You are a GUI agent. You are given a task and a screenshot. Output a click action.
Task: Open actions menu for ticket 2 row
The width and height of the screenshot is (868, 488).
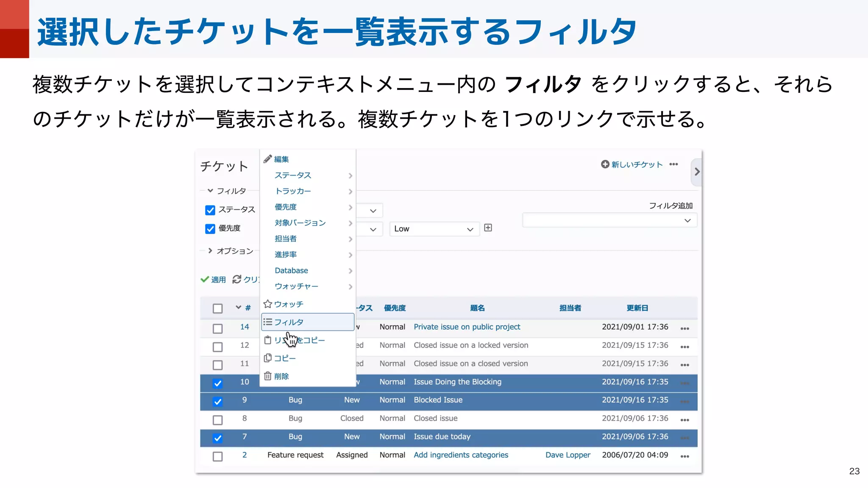tap(684, 456)
